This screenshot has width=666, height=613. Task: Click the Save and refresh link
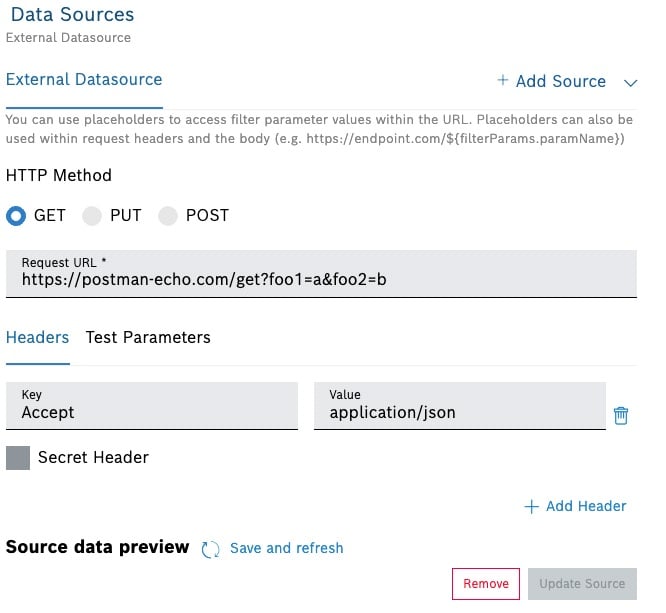click(286, 548)
